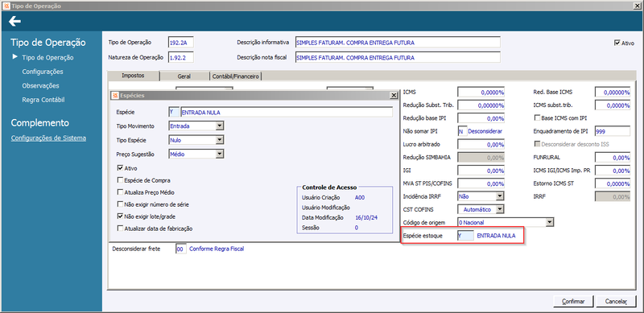644x313 pixels.
Task: Open the Contábil/Financeiro tab
Action: click(x=236, y=76)
